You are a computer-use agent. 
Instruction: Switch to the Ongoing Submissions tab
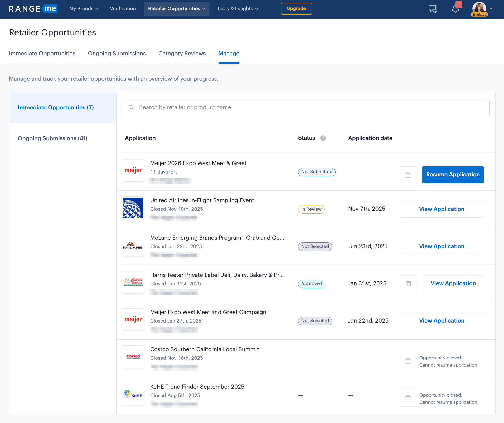tap(117, 54)
